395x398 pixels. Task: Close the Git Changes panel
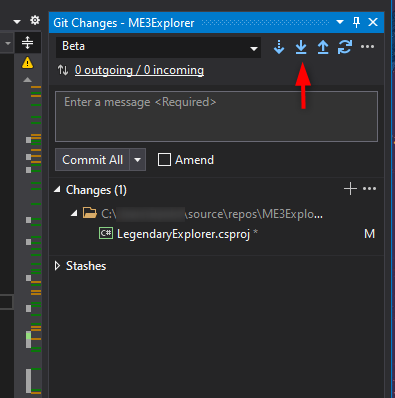[x=373, y=22]
